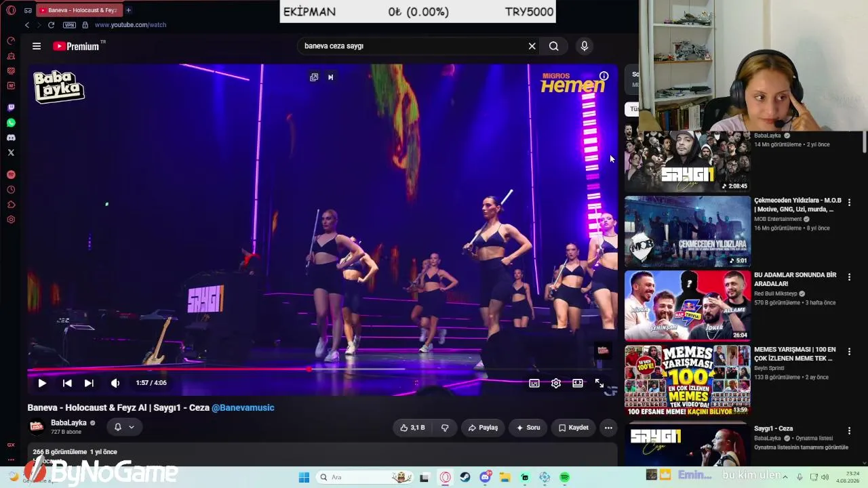
Task: Open the taskbar volume control
Action: point(826,477)
